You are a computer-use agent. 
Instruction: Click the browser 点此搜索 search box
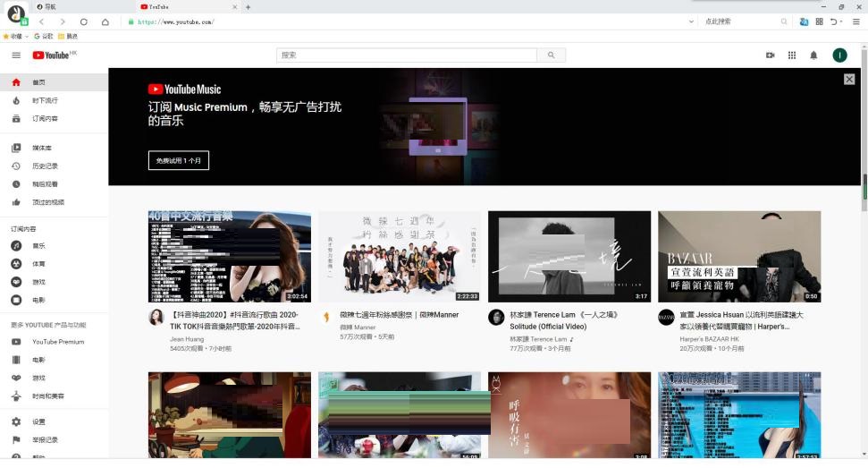[742, 21]
